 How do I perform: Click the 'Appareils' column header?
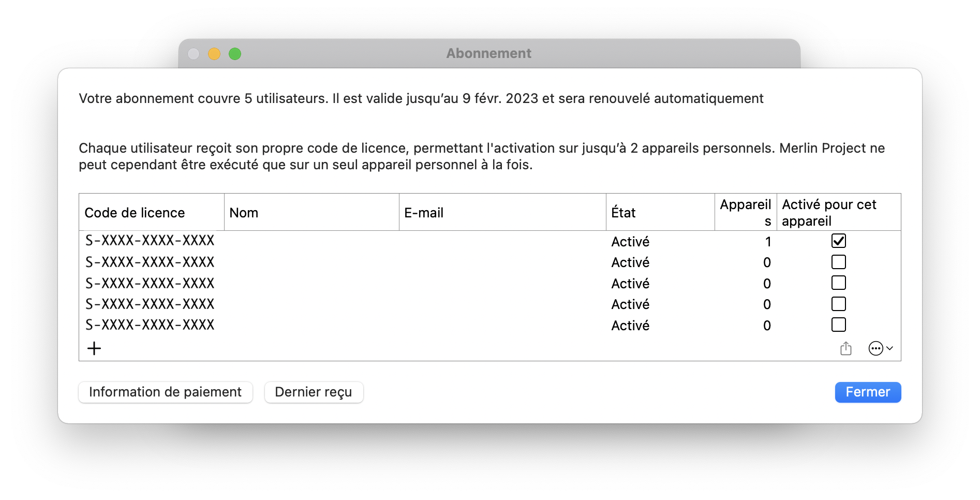pyautogui.click(x=745, y=212)
